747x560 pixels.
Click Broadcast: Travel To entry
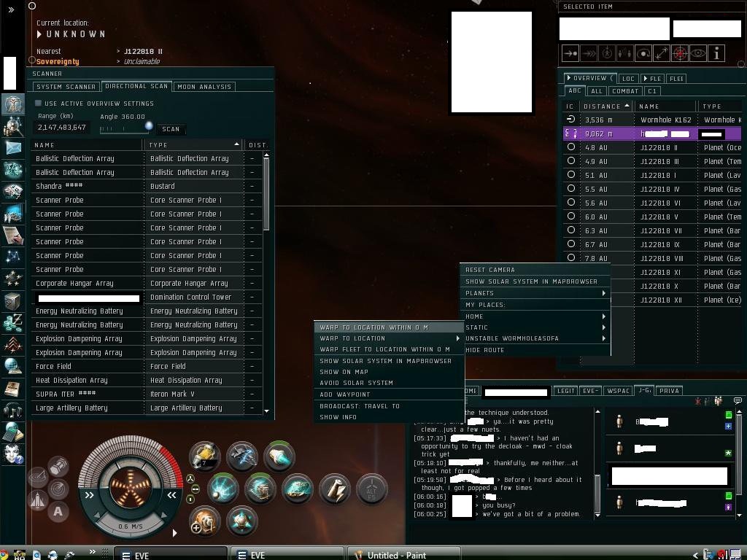[x=389, y=405]
